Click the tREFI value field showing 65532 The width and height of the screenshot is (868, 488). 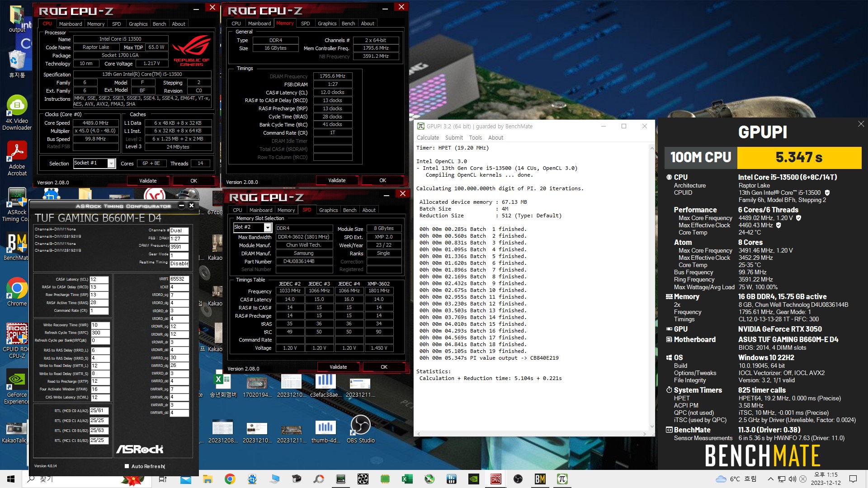pyautogui.click(x=179, y=279)
